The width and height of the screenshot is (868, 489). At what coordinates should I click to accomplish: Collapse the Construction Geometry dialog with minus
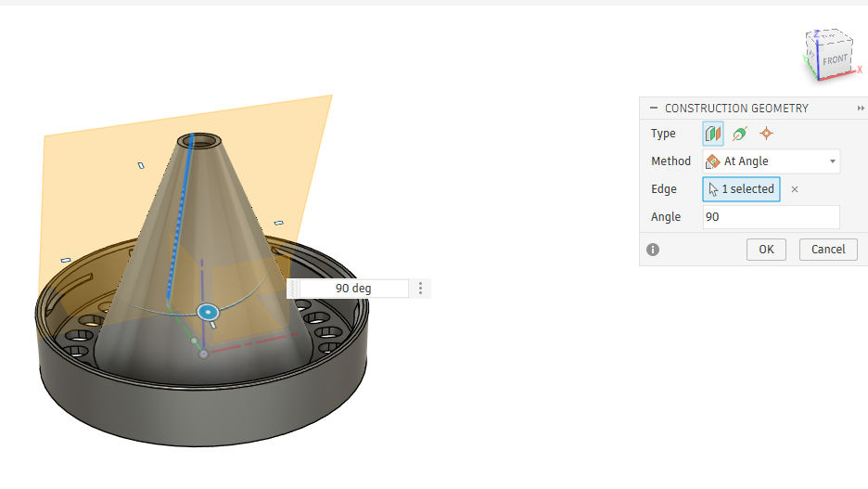click(653, 109)
